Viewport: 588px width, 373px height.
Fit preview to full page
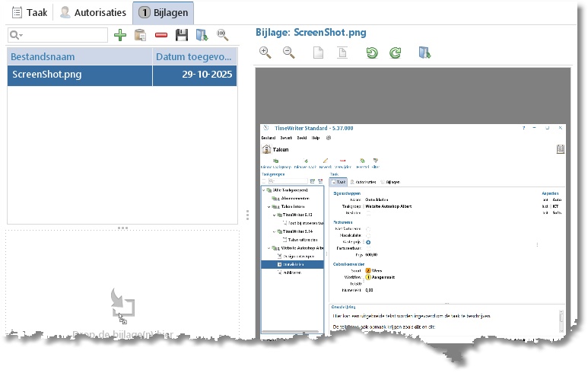tap(319, 53)
